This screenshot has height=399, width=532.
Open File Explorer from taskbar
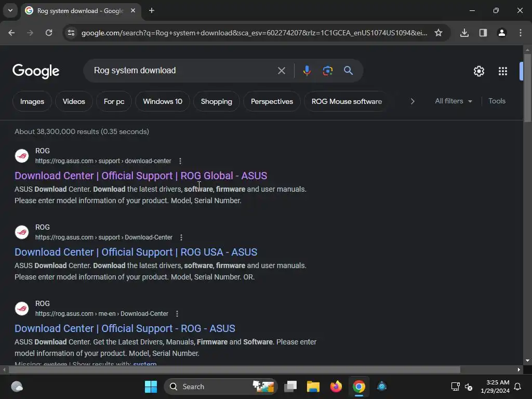tap(313, 387)
